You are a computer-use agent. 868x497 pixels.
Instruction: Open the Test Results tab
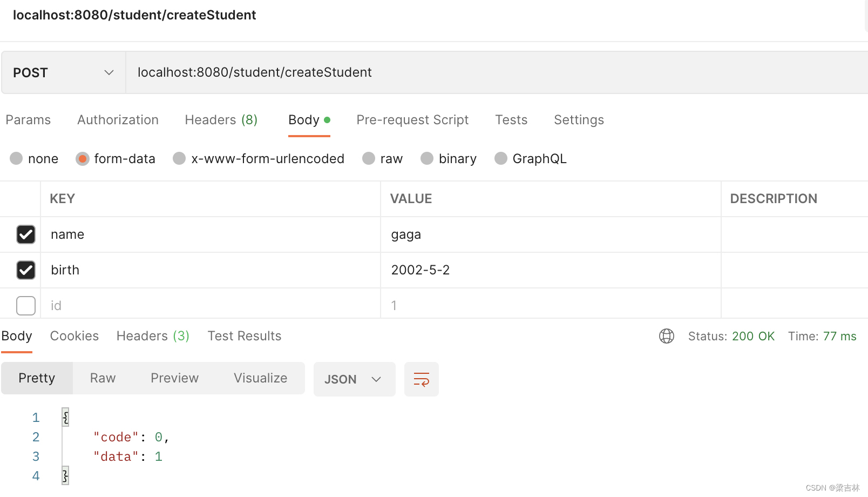click(x=245, y=336)
